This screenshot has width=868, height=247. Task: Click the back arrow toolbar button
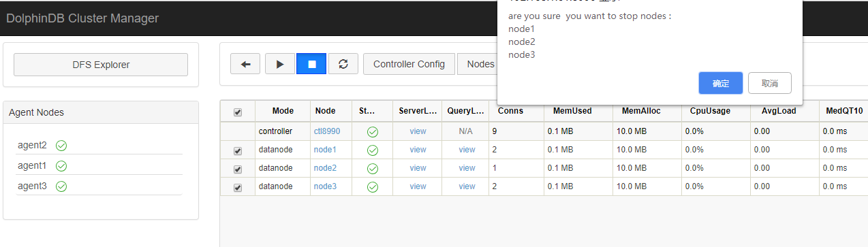(245, 64)
